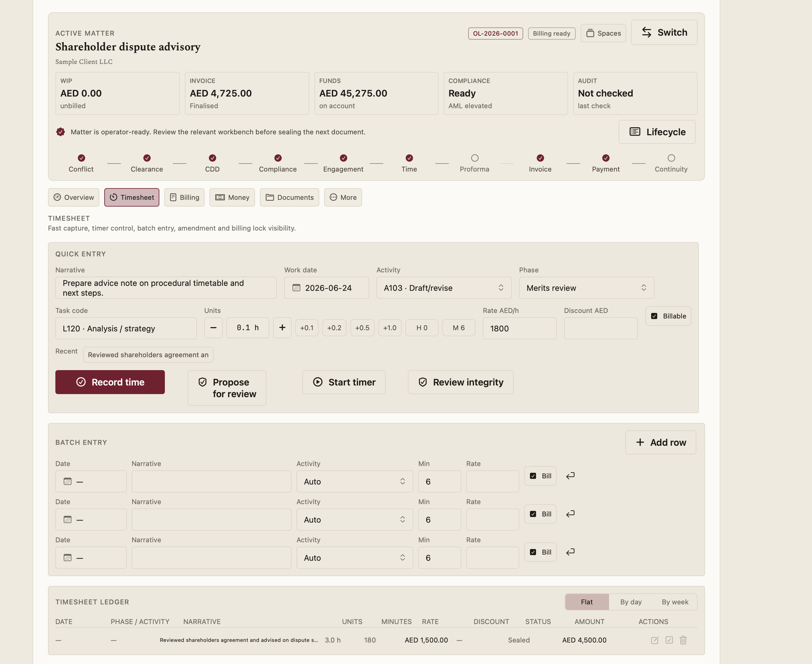The height and width of the screenshot is (664, 812).
Task: Open the Activity dropdown A103 Draft/revise
Action: click(444, 288)
